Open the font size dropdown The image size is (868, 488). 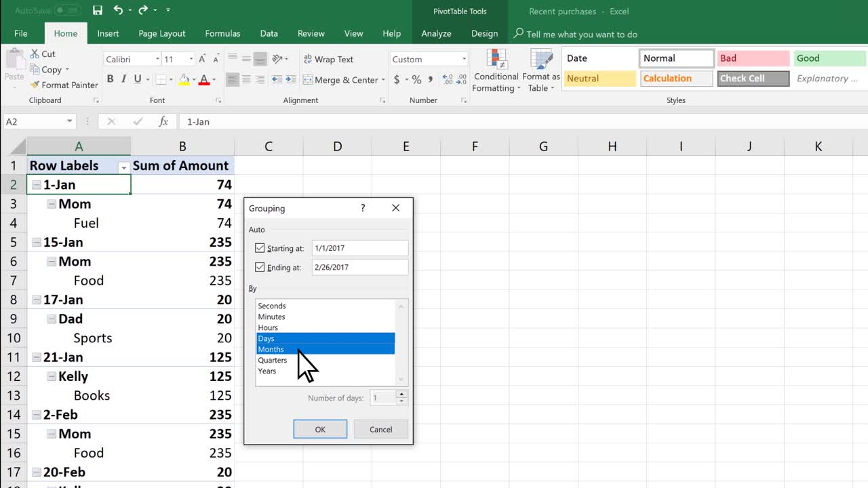pos(191,59)
